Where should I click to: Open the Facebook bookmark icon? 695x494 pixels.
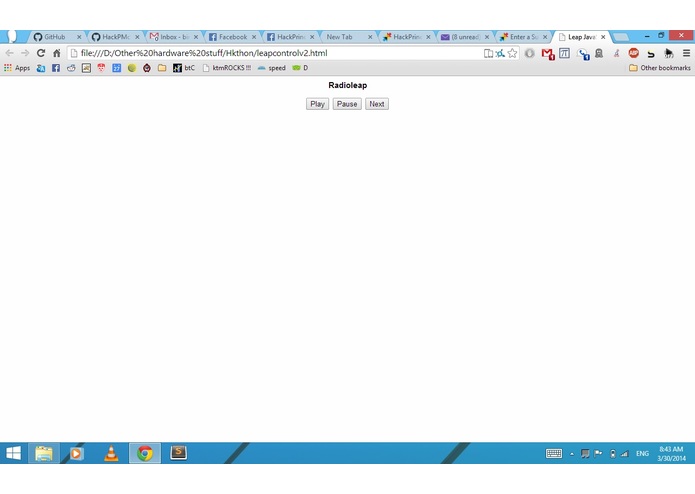click(x=56, y=68)
